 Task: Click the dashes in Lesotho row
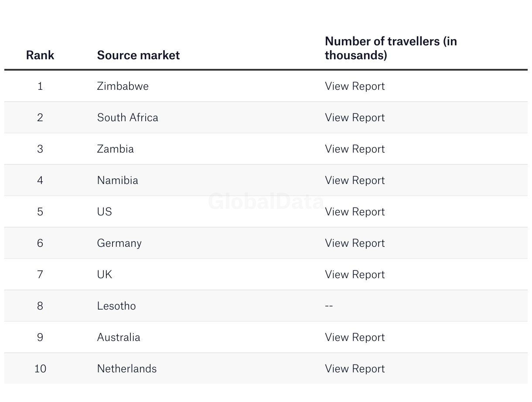(x=329, y=306)
